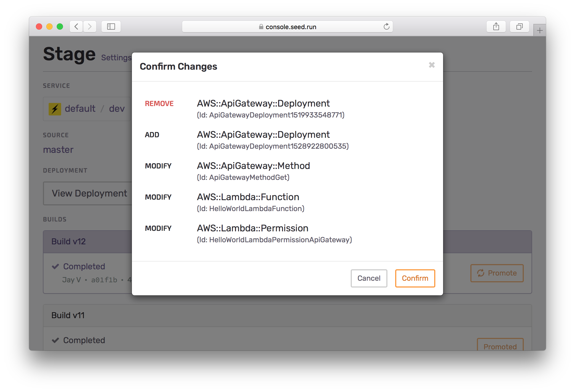Open the default service link
The image size is (575, 392).
tap(80, 109)
